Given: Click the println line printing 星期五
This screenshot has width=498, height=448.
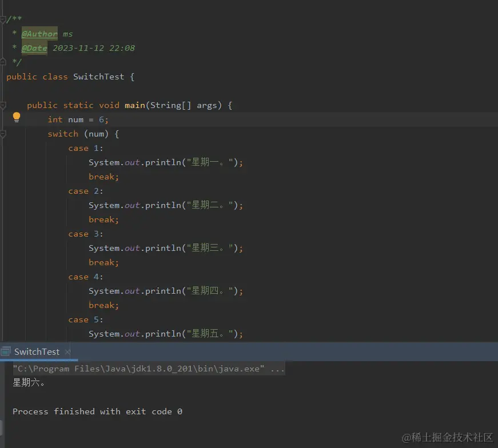Looking at the screenshot, I should pyautogui.click(x=166, y=334).
